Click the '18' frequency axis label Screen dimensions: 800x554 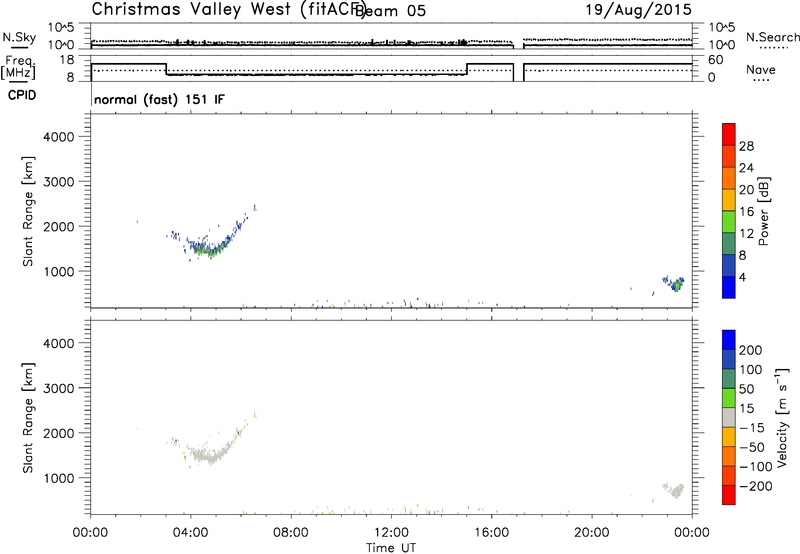point(67,60)
